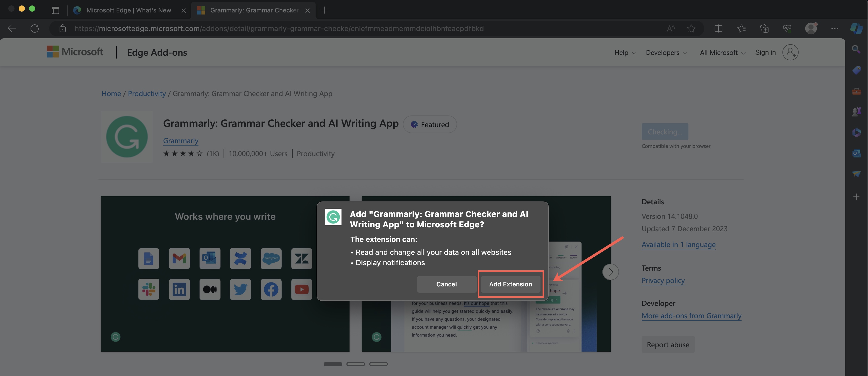Click the Microsoft logo
Viewport: 868px width, 376px height.
[75, 52]
